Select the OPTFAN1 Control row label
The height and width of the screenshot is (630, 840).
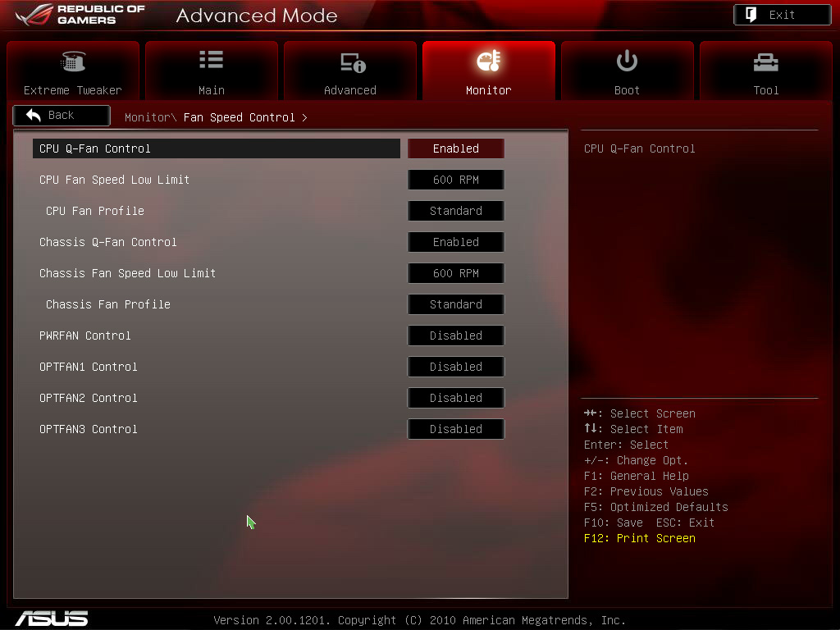(89, 367)
